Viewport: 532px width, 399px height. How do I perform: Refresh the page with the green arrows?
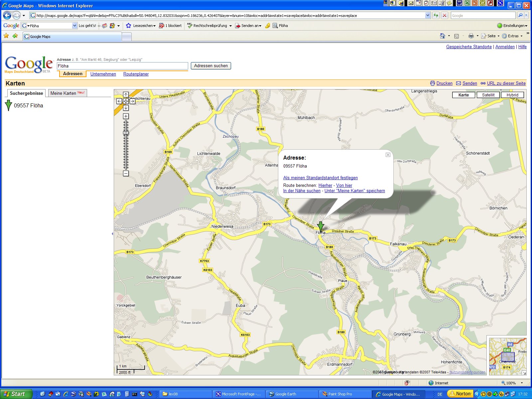(x=436, y=15)
